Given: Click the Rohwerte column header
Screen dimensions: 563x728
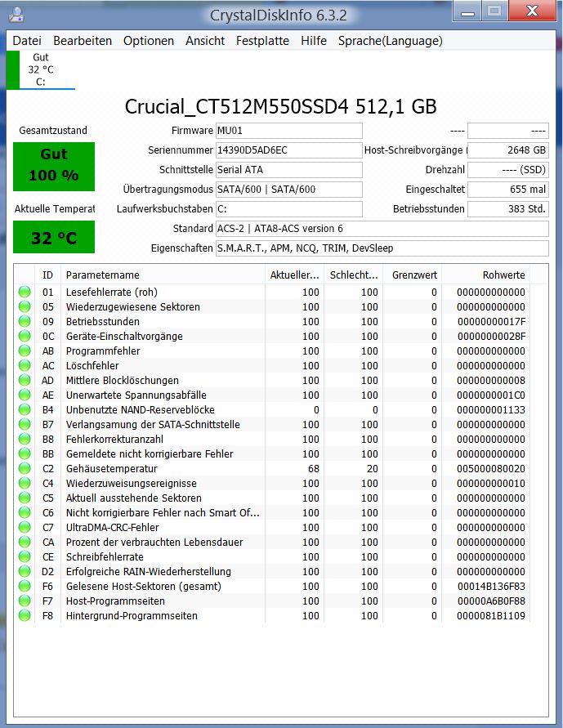Looking at the screenshot, I should click(x=486, y=275).
